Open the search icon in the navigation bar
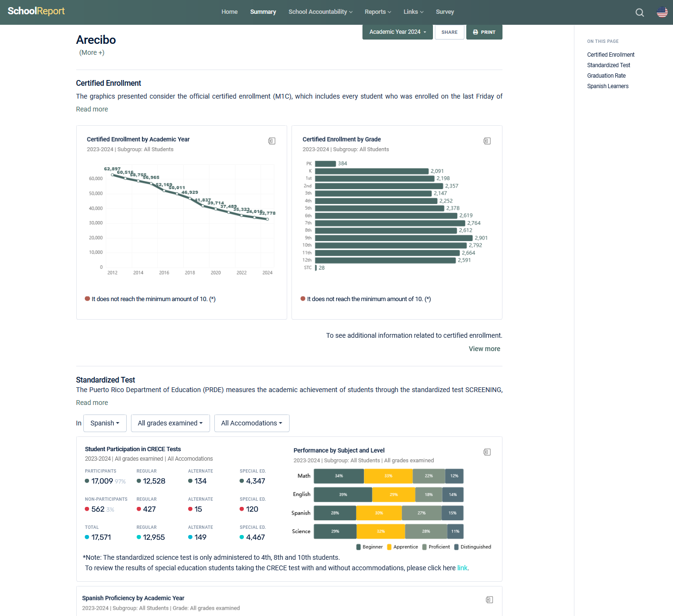Image resolution: width=673 pixels, height=616 pixels. click(639, 12)
